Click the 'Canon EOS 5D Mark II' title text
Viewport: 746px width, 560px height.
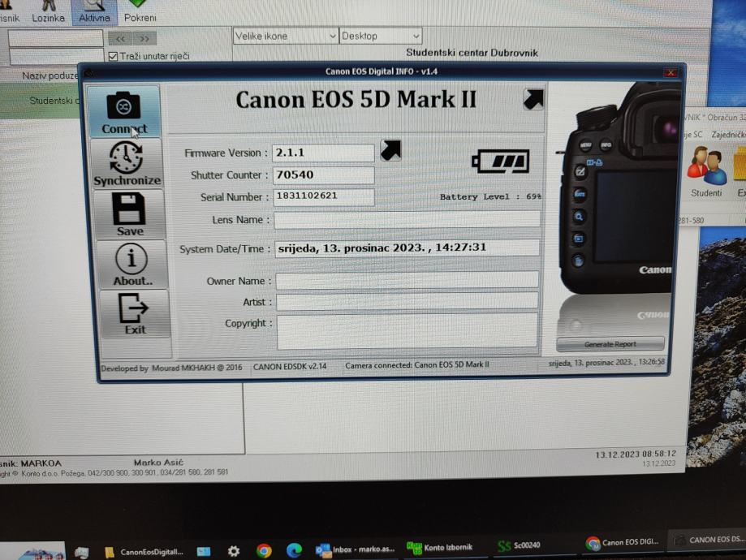[x=356, y=100]
